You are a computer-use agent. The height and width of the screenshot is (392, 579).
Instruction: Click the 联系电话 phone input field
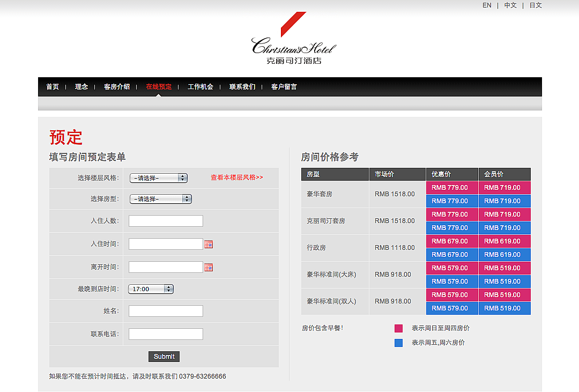pyautogui.click(x=166, y=334)
